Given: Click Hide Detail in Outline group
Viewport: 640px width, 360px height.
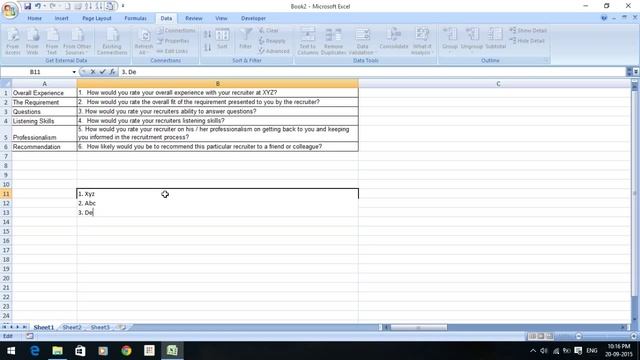Looking at the screenshot, I should click(527, 41).
